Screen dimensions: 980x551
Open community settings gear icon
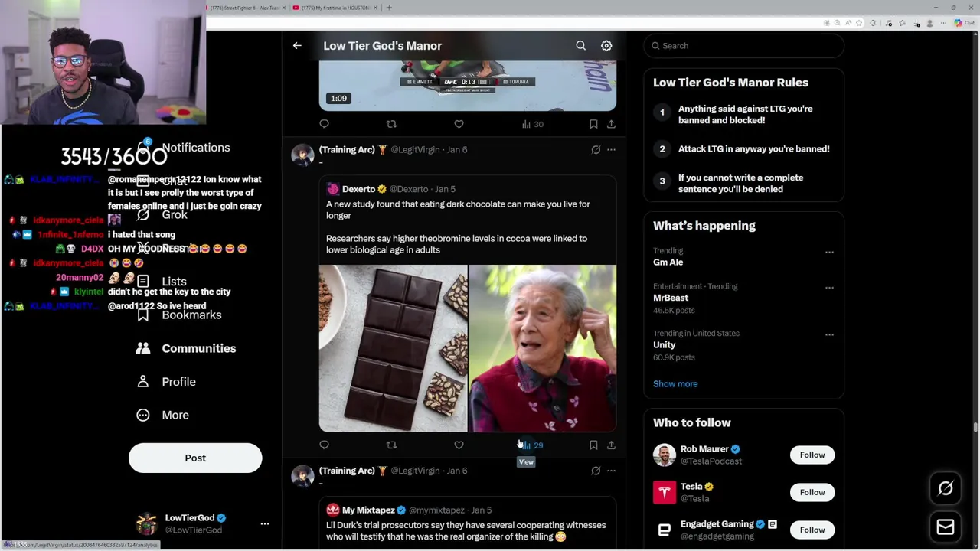click(606, 46)
